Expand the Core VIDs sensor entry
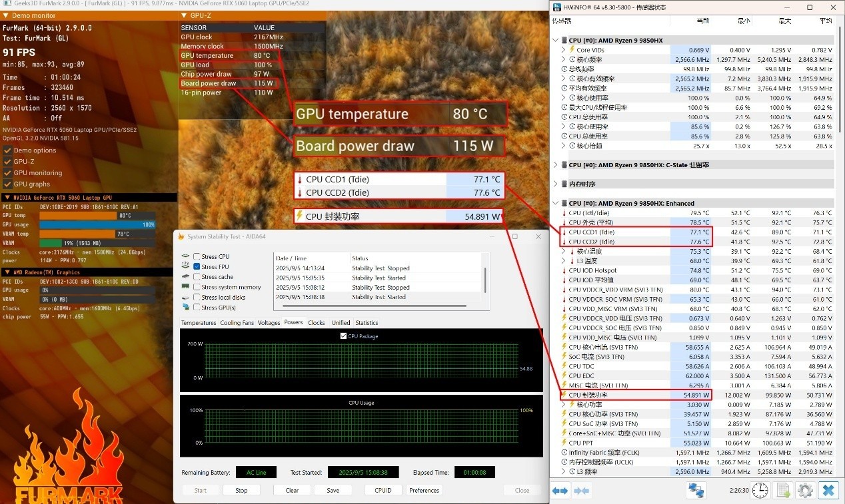845x504 pixels. pos(563,49)
